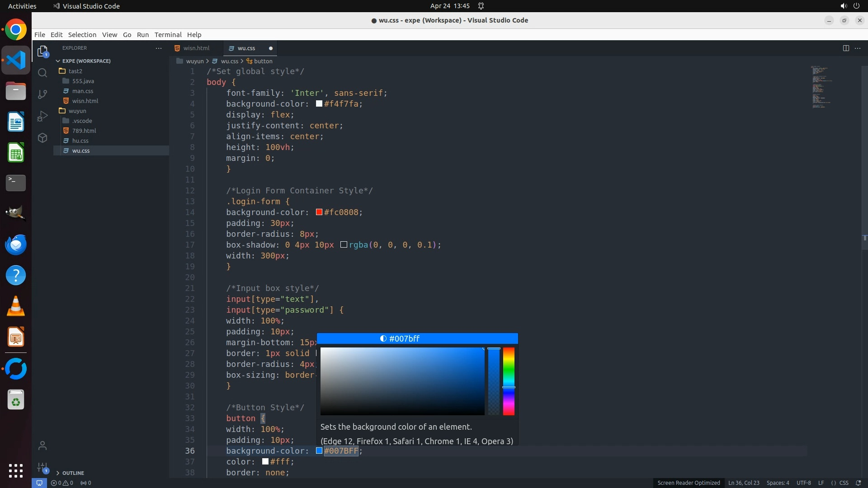Open the Run and Debug view
The height and width of the screenshot is (488, 868).
click(42, 116)
